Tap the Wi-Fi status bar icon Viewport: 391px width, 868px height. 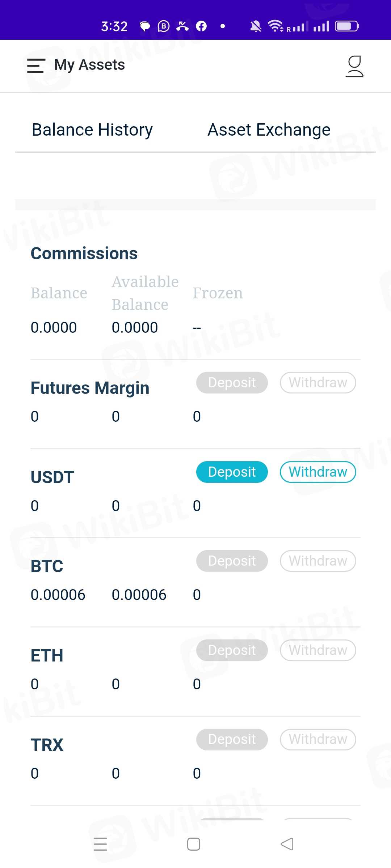click(275, 26)
